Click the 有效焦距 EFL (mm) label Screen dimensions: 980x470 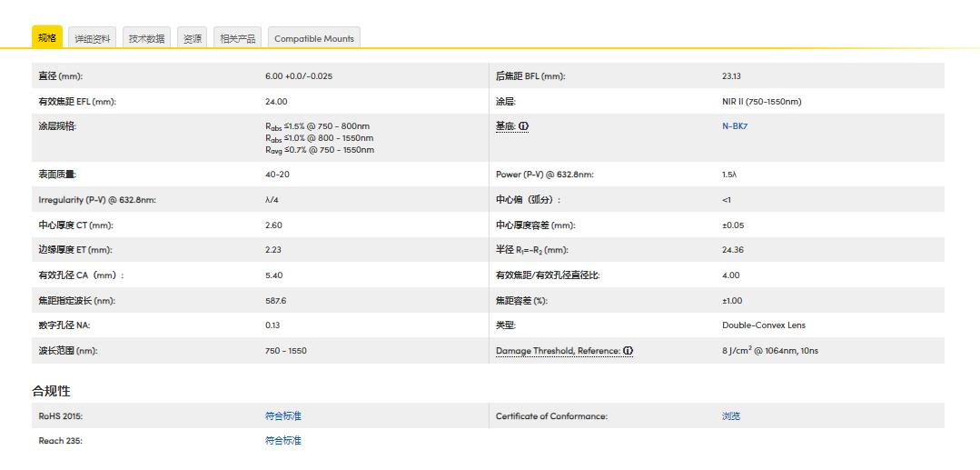click(77, 102)
